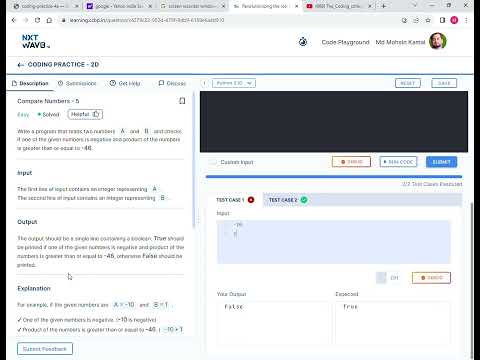Image resolution: width=480 pixels, height=360 pixels.
Task: Click the Submit Feedback button
Action: pos(45,349)
